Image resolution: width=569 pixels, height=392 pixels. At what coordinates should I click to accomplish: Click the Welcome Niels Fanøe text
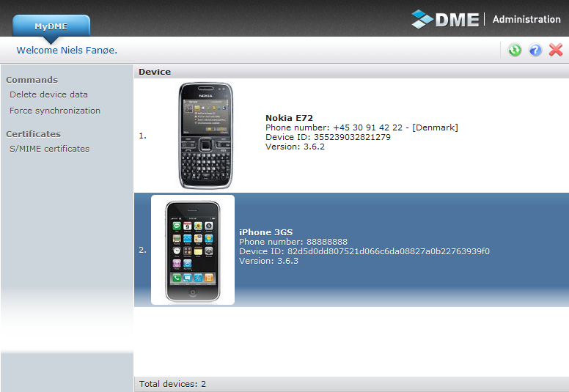[67, 51]
